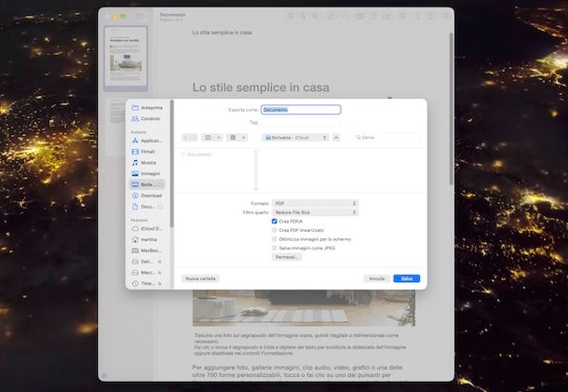
Task: Click the search magnifier in Preview toolbar
Action: point(445,17)
